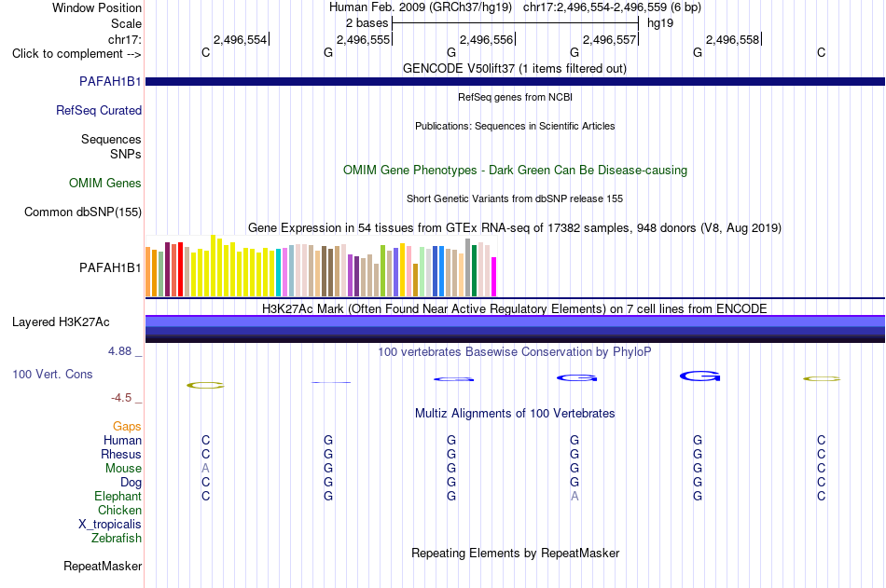Click the dark green bar in GTEx chart

[474, 270]
